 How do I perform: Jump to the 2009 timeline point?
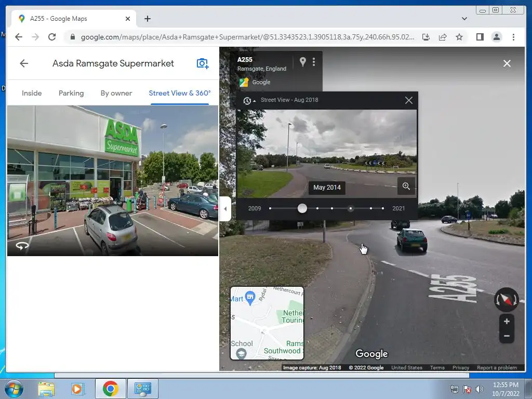click(270, 208)
